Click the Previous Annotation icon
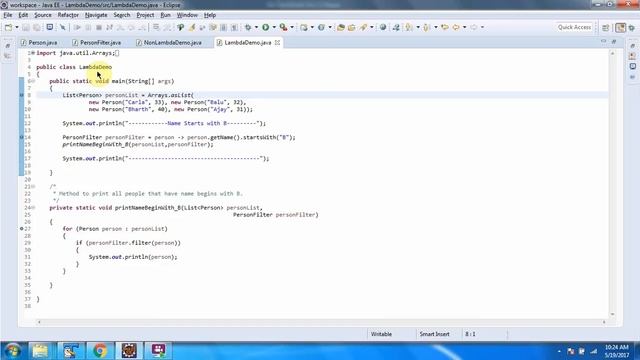This screenshot has height=360, width=640. (x=427, y=27)
